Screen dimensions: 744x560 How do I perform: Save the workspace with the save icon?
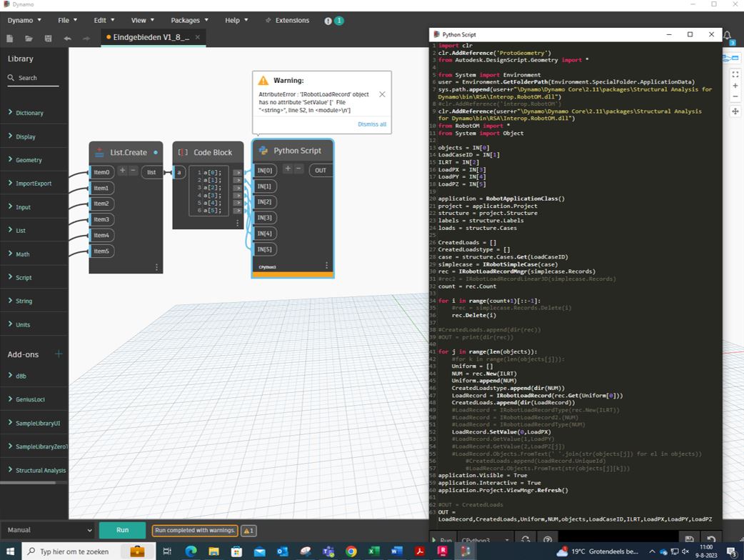(x=48, y=37)
